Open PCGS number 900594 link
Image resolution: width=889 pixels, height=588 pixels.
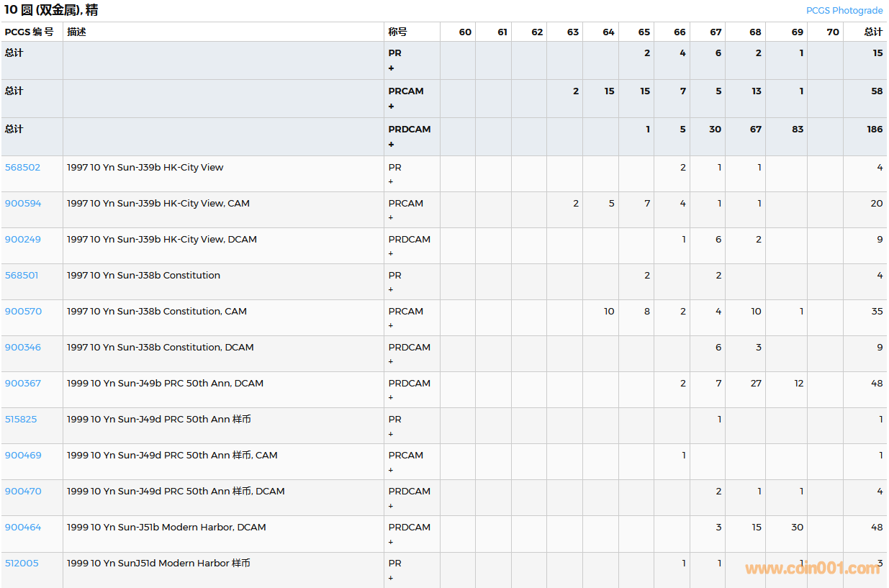point(23,204)
